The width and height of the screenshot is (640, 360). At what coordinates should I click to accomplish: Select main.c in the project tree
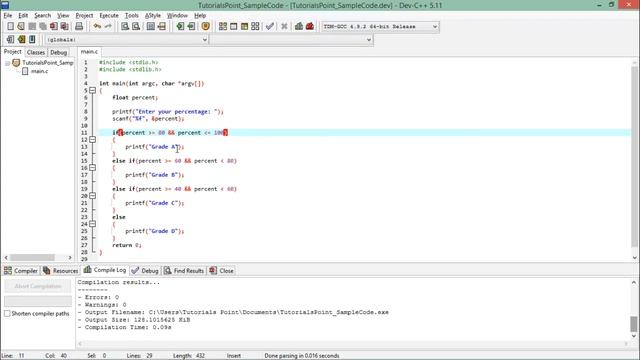[x=39, y=71]
